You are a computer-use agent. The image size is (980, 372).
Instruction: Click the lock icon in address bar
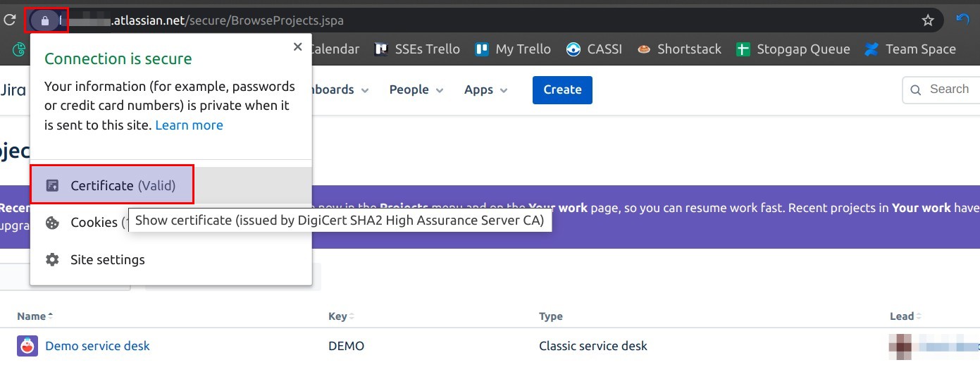coord(45,20)
